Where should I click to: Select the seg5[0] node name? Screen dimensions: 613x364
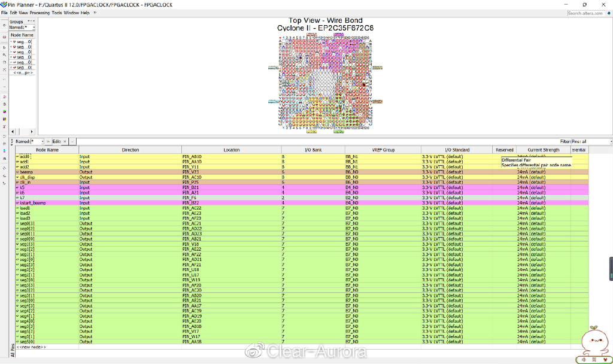point(27,342)
